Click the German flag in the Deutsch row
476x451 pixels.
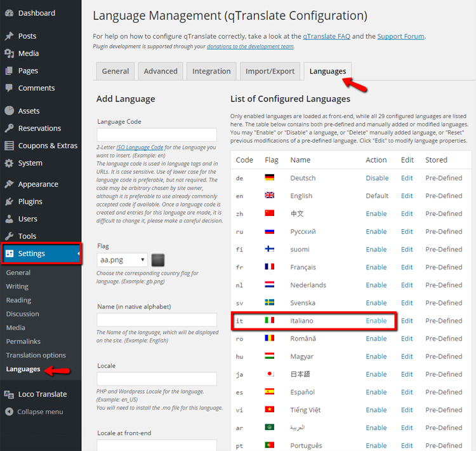269,177
